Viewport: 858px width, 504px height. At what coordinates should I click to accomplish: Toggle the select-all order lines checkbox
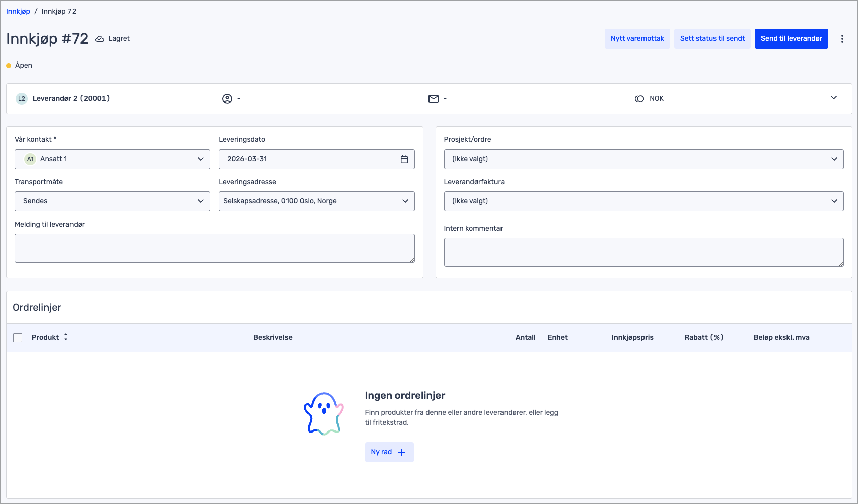18,338
